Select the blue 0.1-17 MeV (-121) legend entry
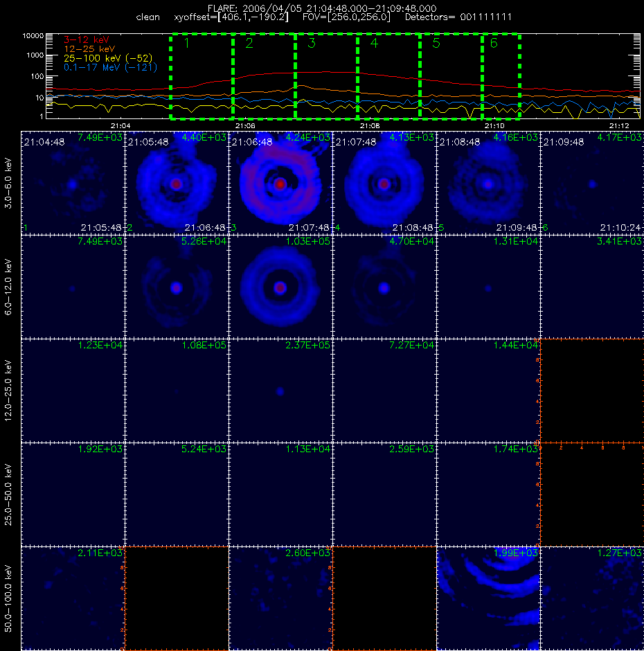 (x=110, y=67)
